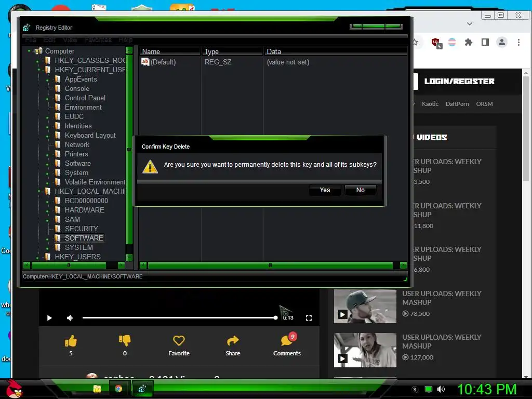The height and width of the screenshot is (399, 532).
Task: Open the video thumbnail with 127,000 views
Action: (x=365, y=350)
